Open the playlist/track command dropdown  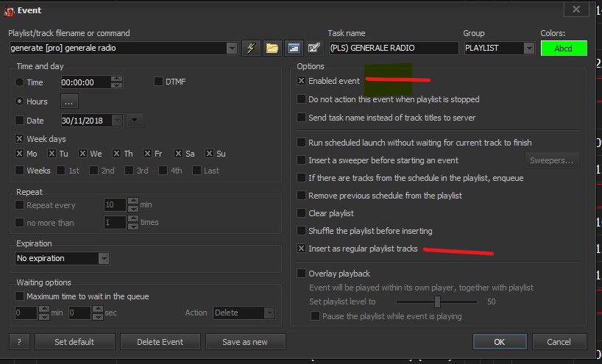tap(232, 48)
